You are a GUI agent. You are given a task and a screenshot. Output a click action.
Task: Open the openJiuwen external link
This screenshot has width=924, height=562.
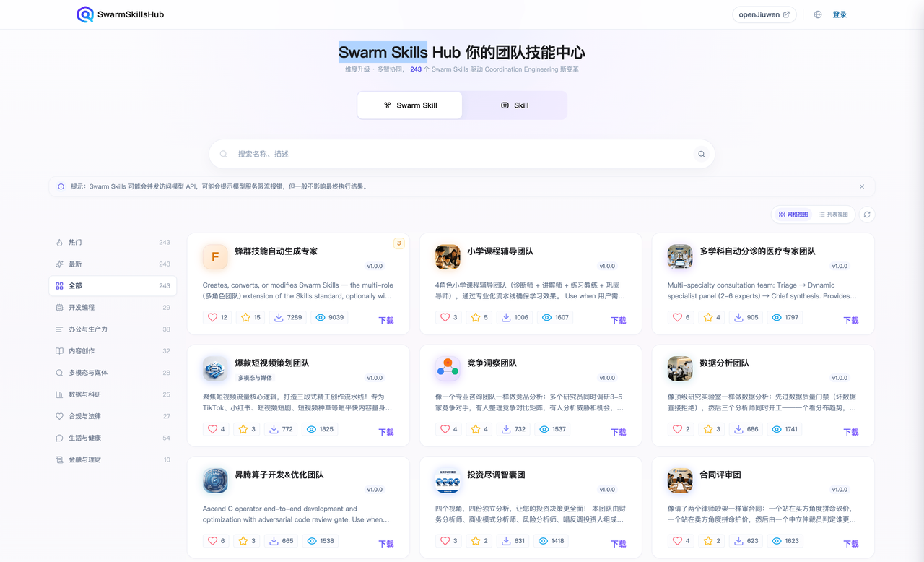764,14
